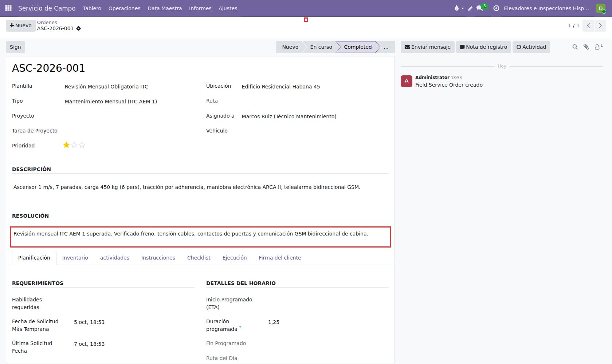Image resolution: width=612 pixels, height=364 pixels.
Task: Set priority to two stars
Action: [74, 145]
